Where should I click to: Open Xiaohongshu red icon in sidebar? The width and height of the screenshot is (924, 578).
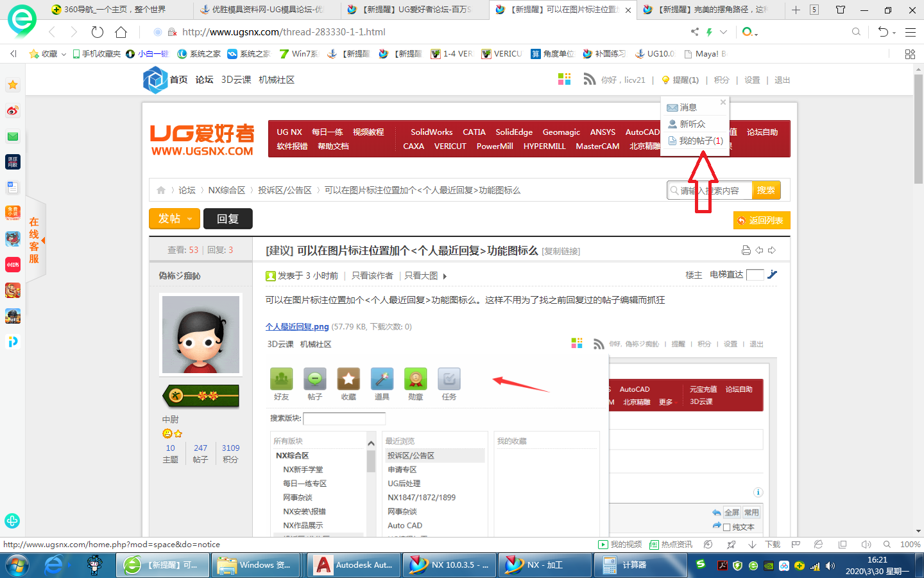13,265
